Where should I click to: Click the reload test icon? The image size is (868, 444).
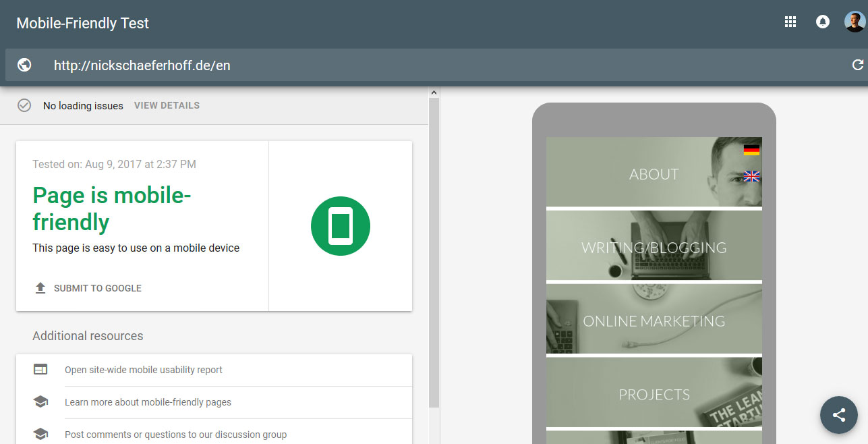click(x=858, y=65)
